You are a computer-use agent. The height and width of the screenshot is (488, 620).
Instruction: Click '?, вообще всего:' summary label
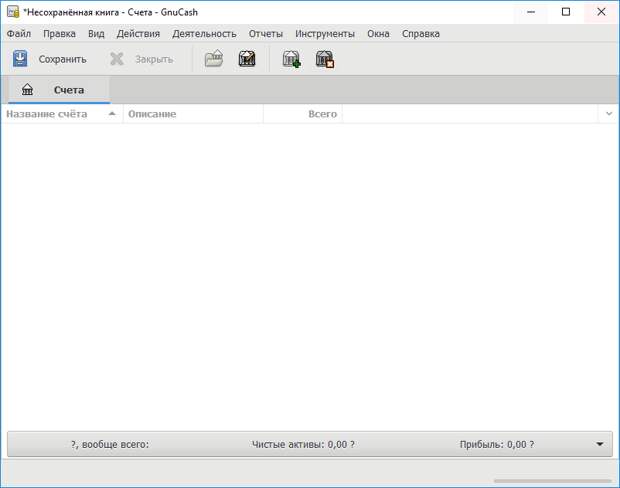[110, 444]
